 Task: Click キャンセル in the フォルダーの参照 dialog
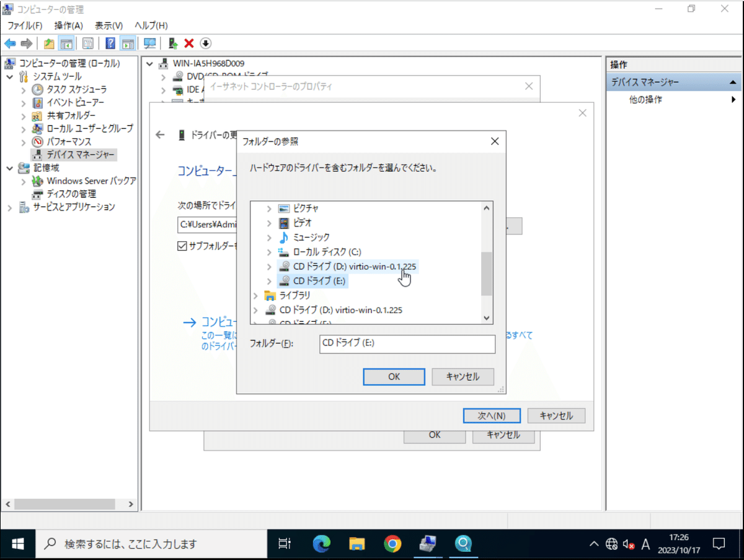[x=463, y=376]
